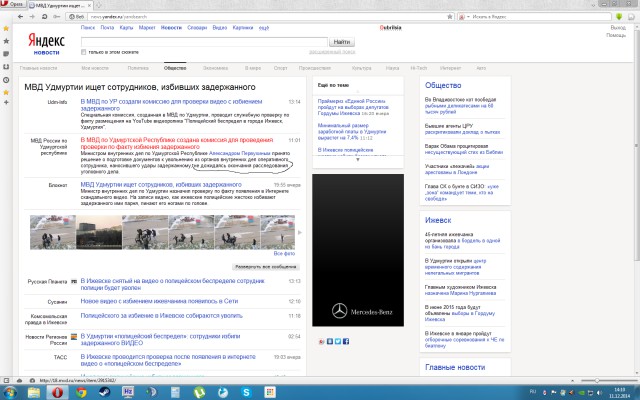640x400 pixels.
Task: Open File Explorer from the taskbar
Action: [x=34, y=393]
